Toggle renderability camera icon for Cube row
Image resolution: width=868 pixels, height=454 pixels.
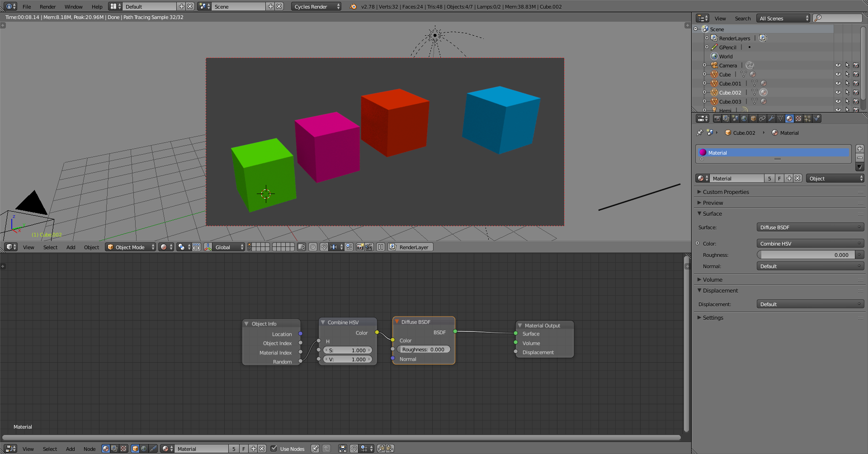tap(856, 74)
